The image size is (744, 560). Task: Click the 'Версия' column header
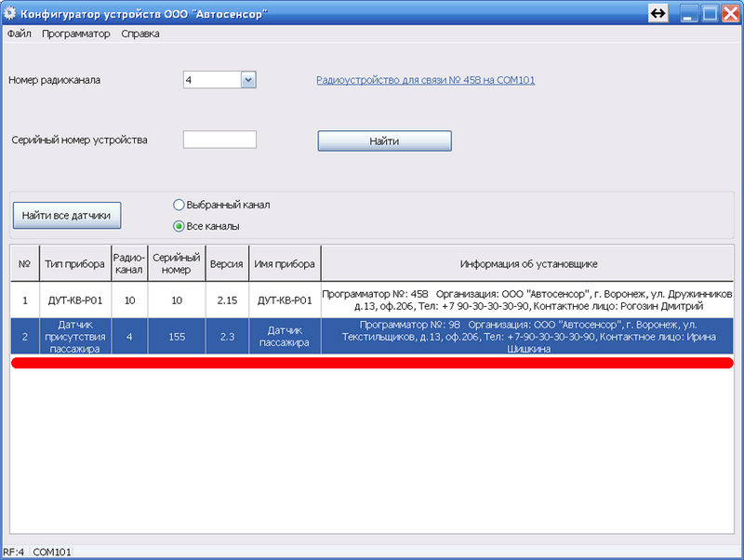(x=227, y=264)
